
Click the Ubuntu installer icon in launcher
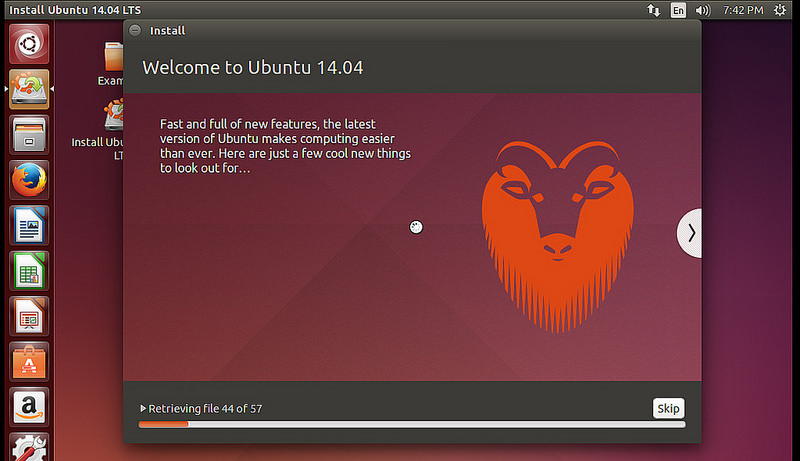pos(30,88)
